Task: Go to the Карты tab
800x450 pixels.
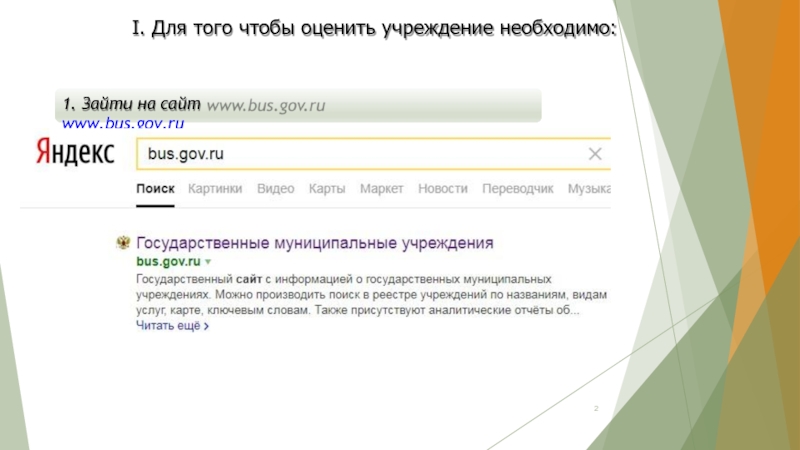Action: [327, 189]
